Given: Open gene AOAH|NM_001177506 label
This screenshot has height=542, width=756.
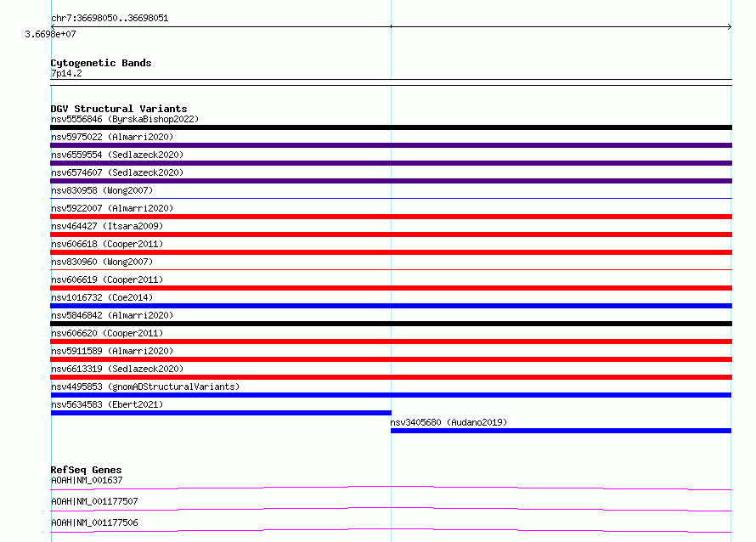Looking at the screenshot, I should coord(94,522).
